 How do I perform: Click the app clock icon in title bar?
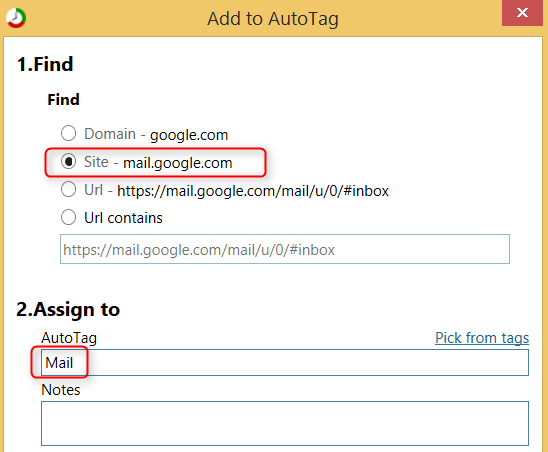click(x=16, y=18)
